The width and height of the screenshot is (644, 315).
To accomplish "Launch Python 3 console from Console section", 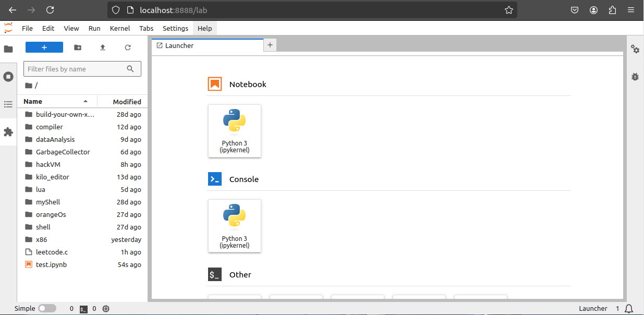I will (235, 226).
